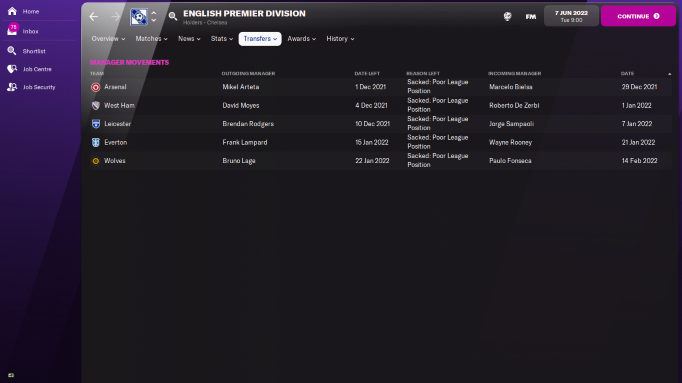Expand the Awards dropdown menu
The image size is (682, 383).
pos(301,39)
